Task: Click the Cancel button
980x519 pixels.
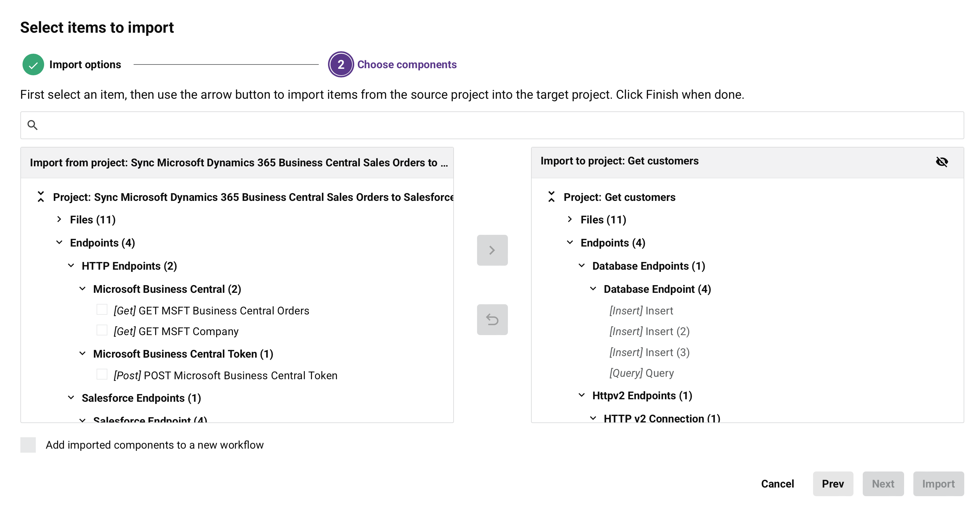Action: click(777, 484)
